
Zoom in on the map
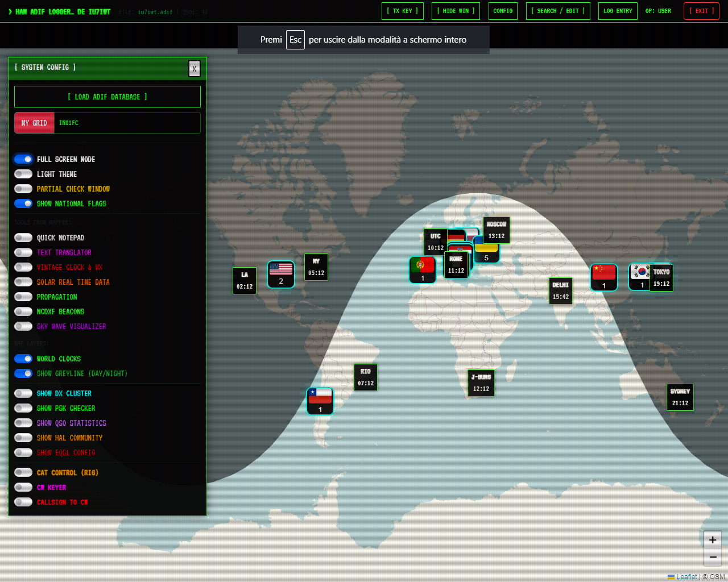[713, 540]
